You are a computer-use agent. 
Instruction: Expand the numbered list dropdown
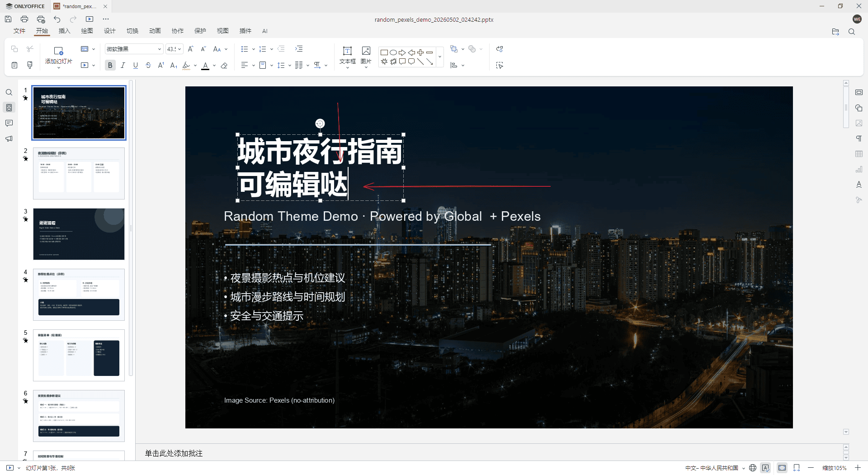(271, 49)
